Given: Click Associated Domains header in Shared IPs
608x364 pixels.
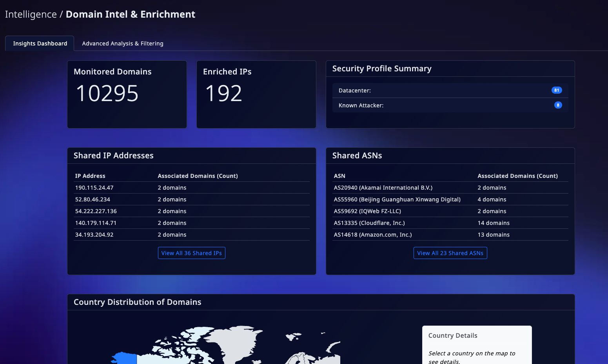Looking at the screenshot, I should point(198,176).
